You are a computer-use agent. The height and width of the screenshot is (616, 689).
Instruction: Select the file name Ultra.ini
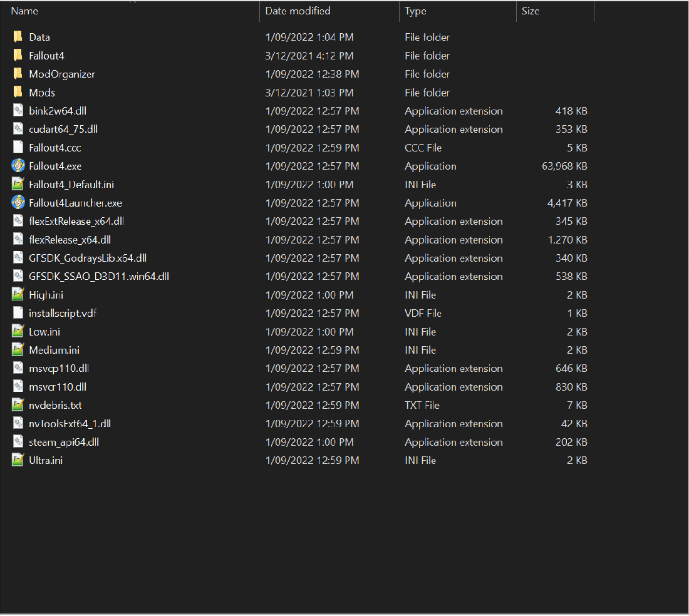click(45, 461)
